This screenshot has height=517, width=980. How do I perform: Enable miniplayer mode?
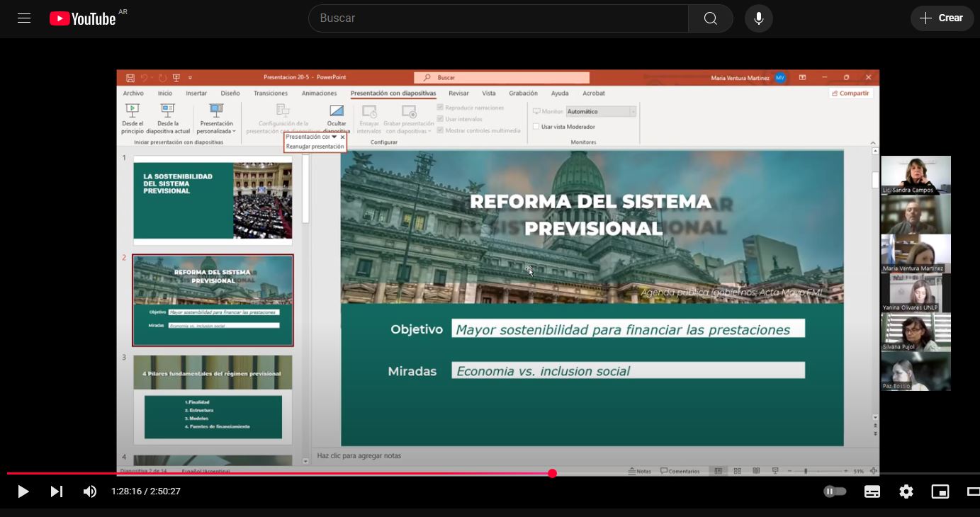[940, 492]
